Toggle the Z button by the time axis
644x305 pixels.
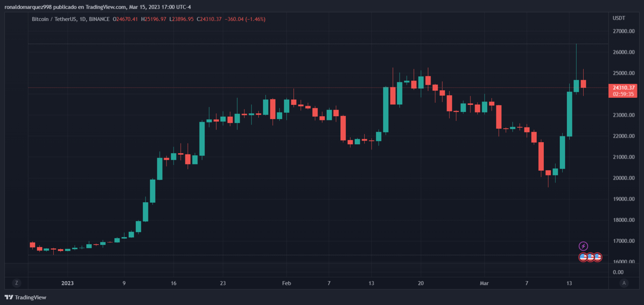pos(16,283)
